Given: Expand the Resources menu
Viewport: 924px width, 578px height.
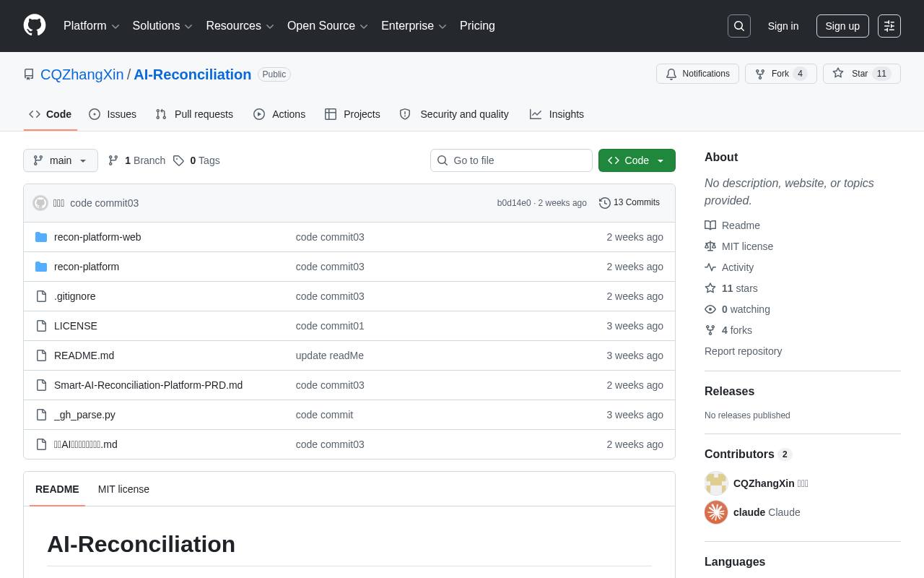Looking at the screenshot, I should [240, 26].
